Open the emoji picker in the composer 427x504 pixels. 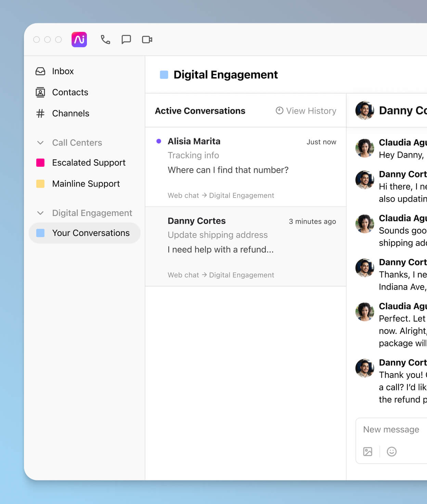[391, 452]
